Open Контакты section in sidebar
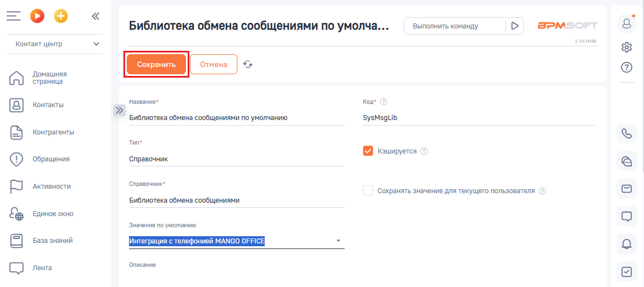644x287 pixels. pyautogui.click(x=48, y=105)
